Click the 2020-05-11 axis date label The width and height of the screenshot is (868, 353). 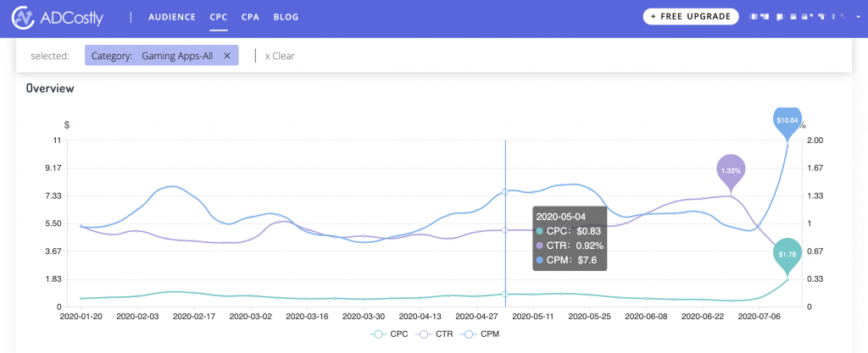click(533, 317)
